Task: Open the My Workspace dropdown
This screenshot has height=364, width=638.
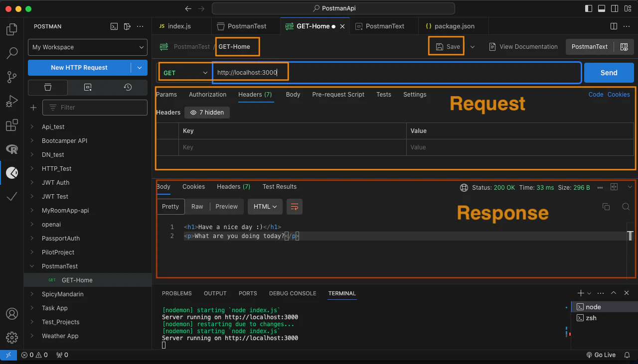Action: pos(88,47)
